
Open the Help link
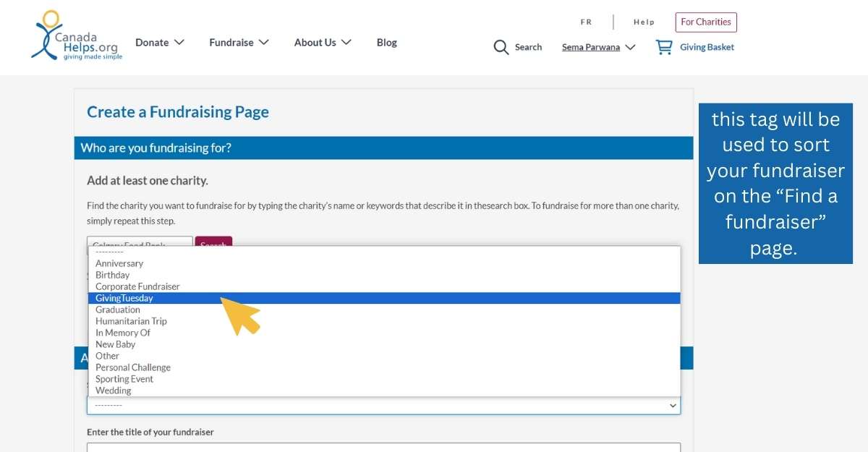[x=644, y=22]
